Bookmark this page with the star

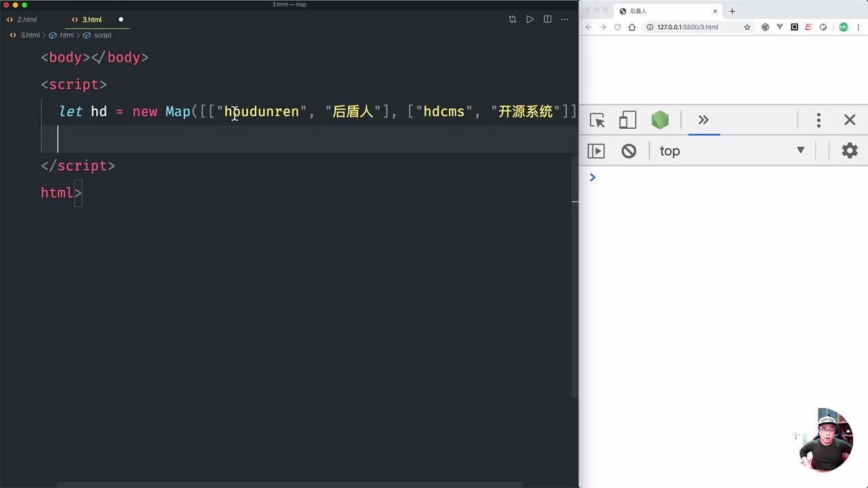(747, 27)
